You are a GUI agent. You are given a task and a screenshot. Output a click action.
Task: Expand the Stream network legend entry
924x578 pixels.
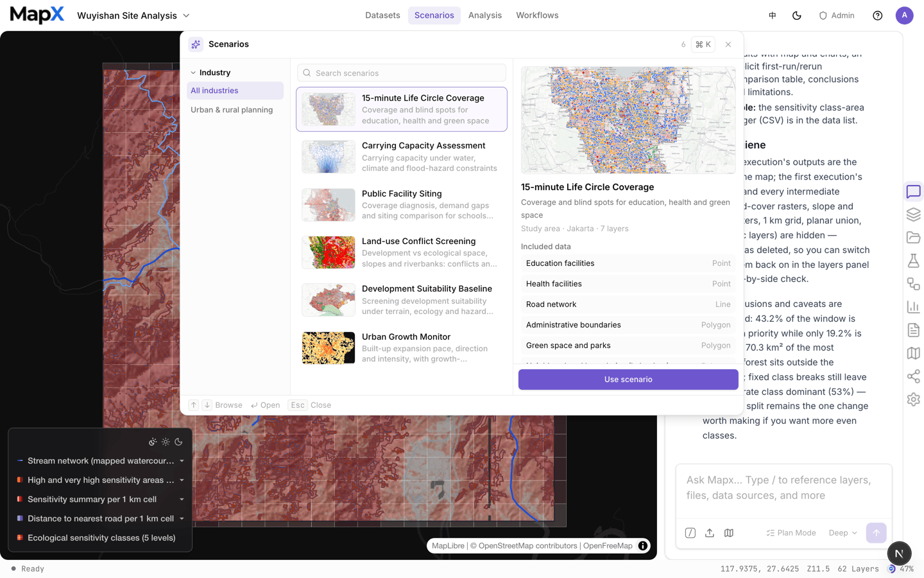(x=182, y=461)
